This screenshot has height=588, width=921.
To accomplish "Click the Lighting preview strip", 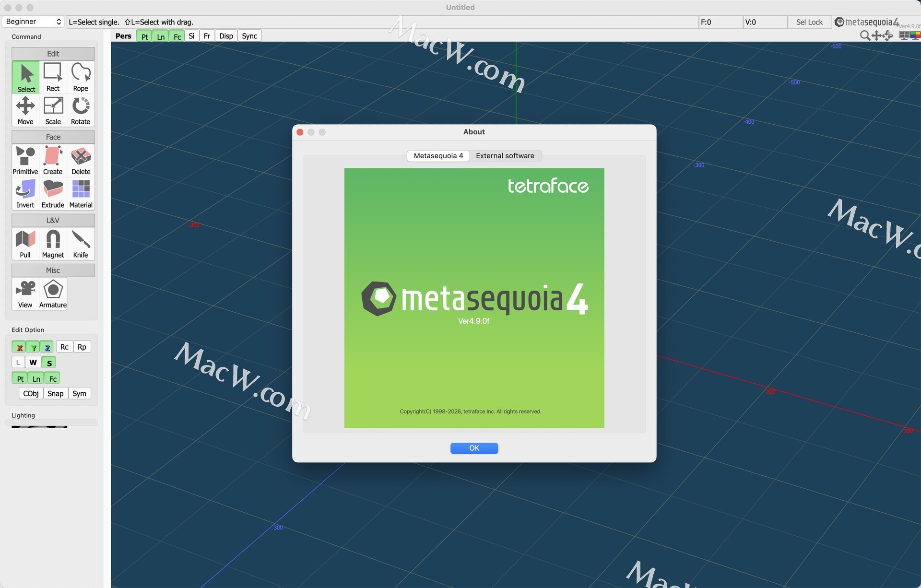I will pos(39,426).
